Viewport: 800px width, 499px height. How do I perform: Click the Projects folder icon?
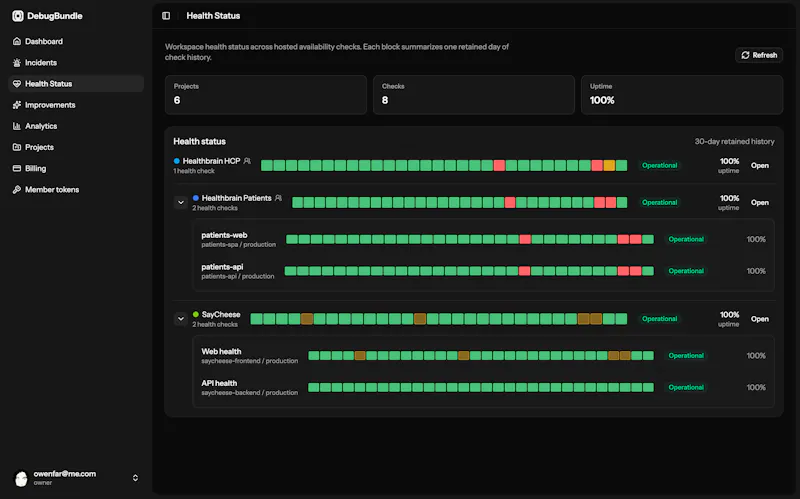tap(17, 147)
